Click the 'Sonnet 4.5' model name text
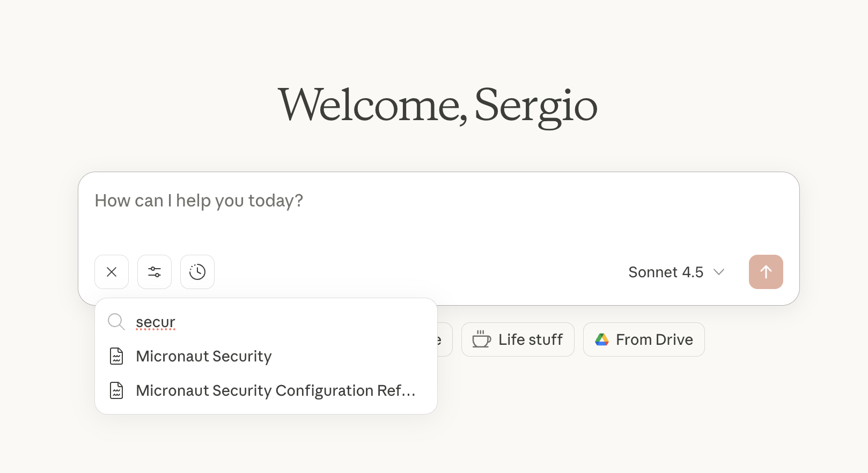 (x=666, y=272)
